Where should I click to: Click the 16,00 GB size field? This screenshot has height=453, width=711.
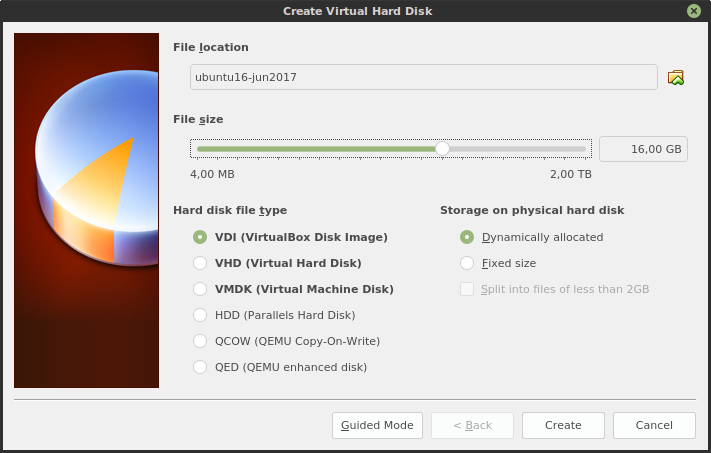643,149
